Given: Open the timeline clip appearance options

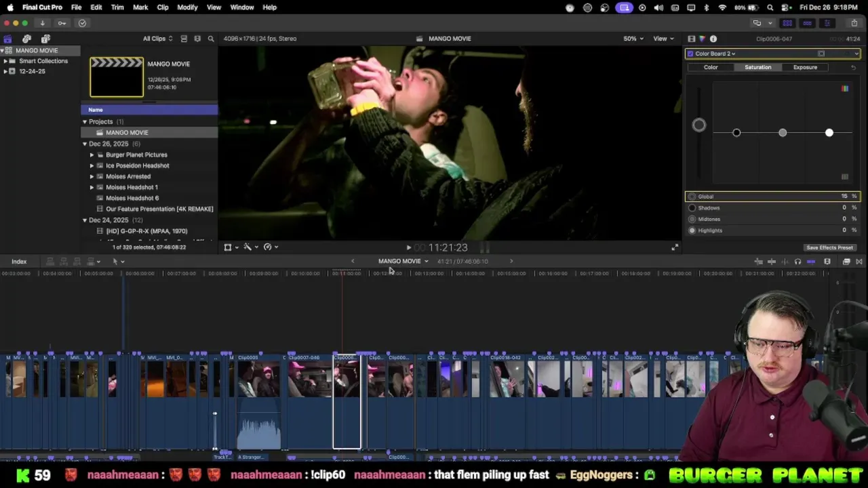Looking at the screenshot, I should 827,262.
